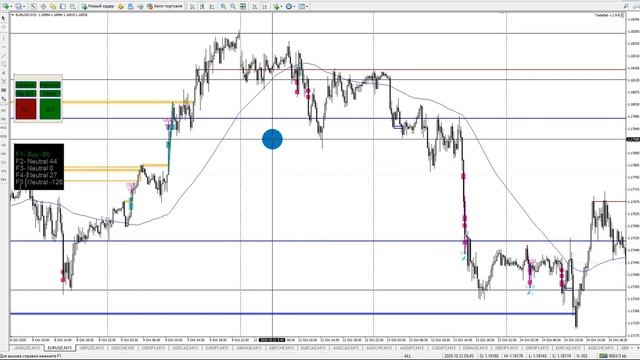Select the F1- Buy -95 line
The width and height of the screenshot is (640, 360).
pyautogui.click(x=33, y=155)
